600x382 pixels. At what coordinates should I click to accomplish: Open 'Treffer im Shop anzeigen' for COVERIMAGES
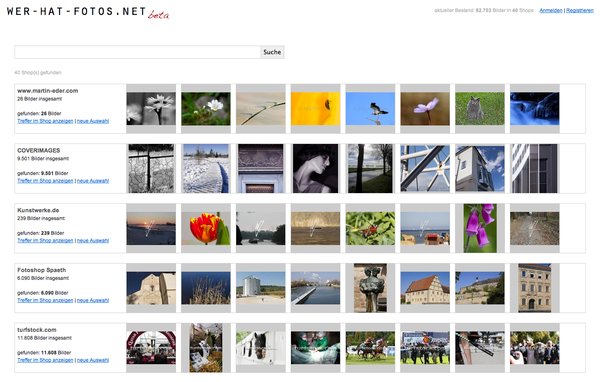[x=45, y=181]
